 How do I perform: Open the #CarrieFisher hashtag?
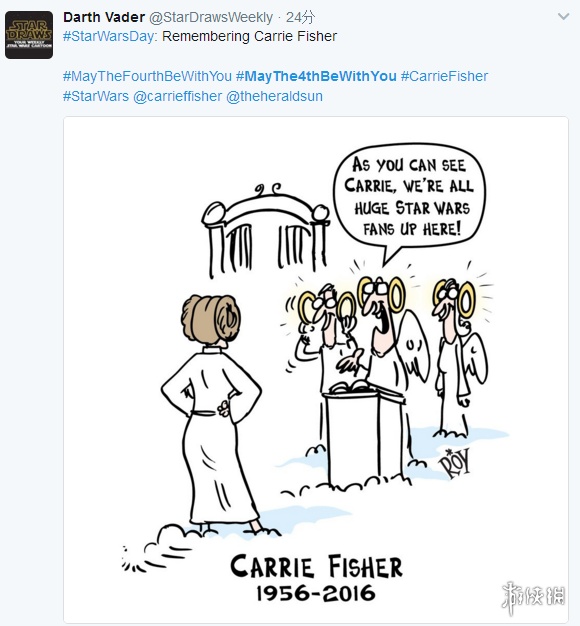[x=444, y=76]
